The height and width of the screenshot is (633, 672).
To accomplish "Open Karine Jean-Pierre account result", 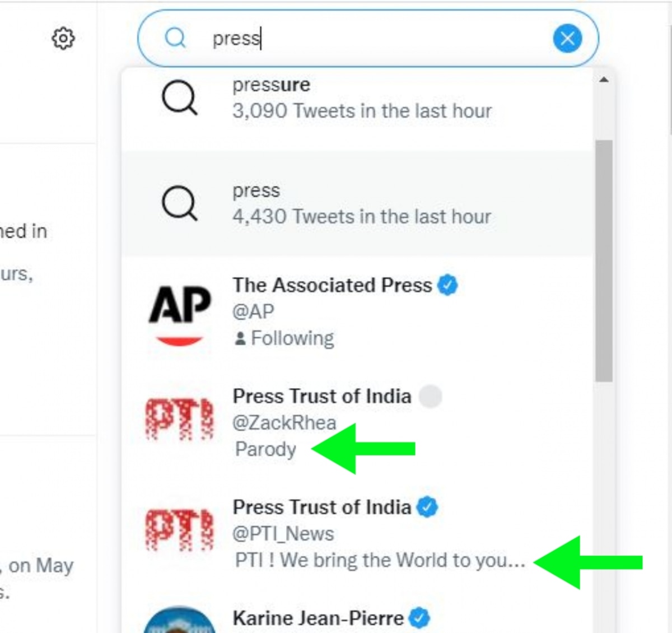I will 318,618.
